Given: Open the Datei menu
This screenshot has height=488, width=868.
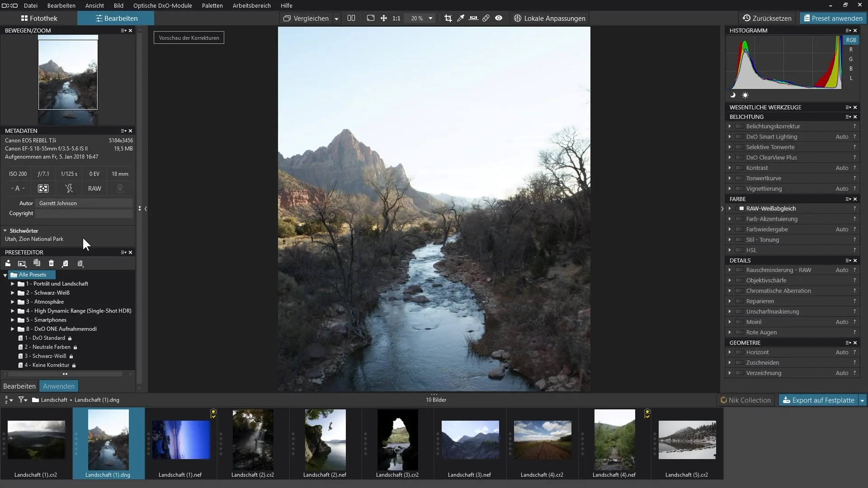Looking at the screenshot, I should (31, 5).
